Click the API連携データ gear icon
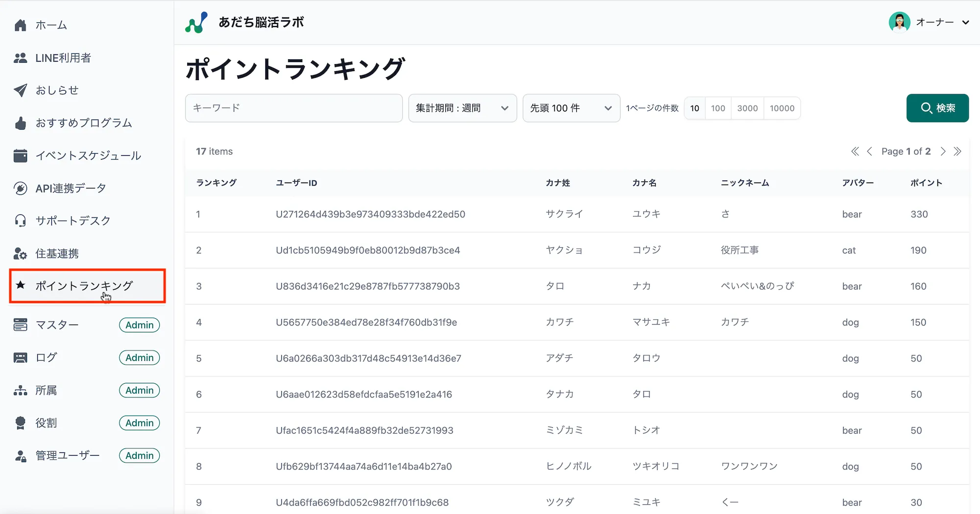The width and height of the screenshot is (980, 514). pyautogui.click(x=20, y=188)
